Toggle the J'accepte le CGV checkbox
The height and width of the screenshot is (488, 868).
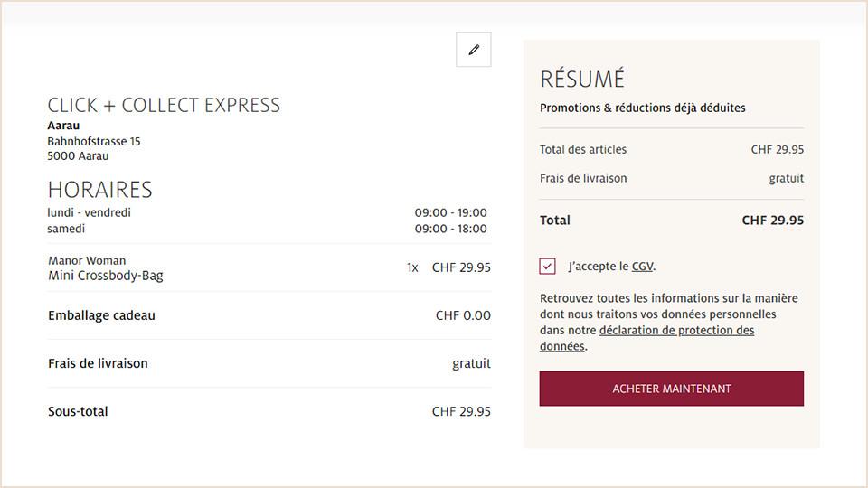[548, 267]
